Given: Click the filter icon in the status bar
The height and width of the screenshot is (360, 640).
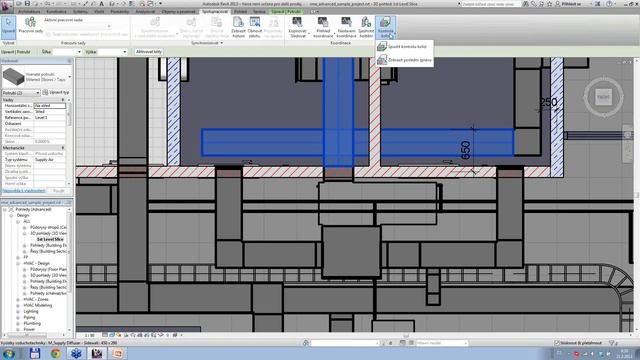Looking at the screenshot, I should pos(611,343).
